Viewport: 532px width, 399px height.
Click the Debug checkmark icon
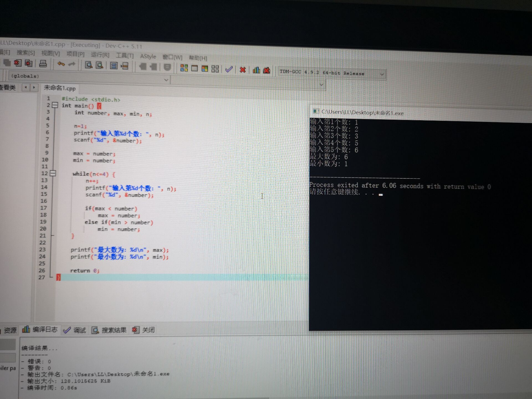(229, 69)
